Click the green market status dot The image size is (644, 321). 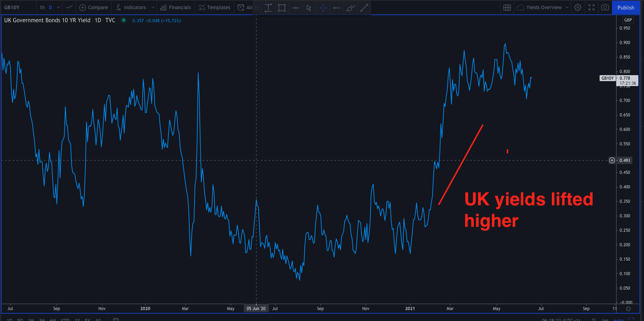pyautogui.click(x=124, y=20)
